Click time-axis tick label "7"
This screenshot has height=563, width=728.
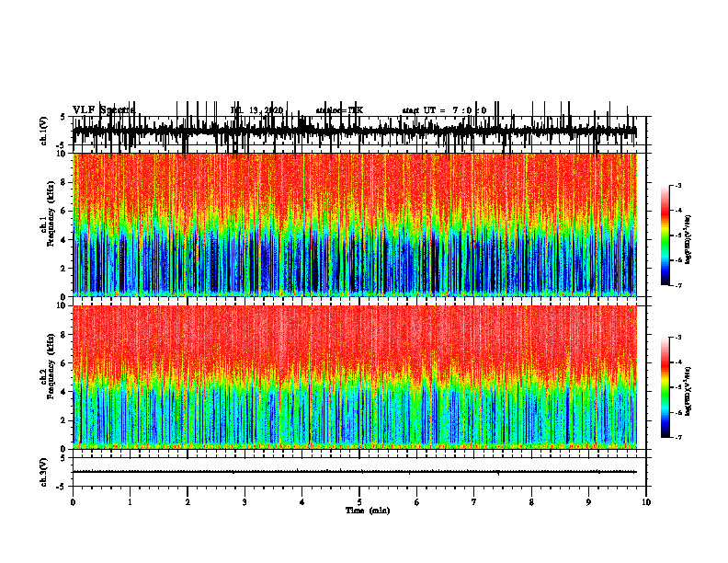coord(474,502)
